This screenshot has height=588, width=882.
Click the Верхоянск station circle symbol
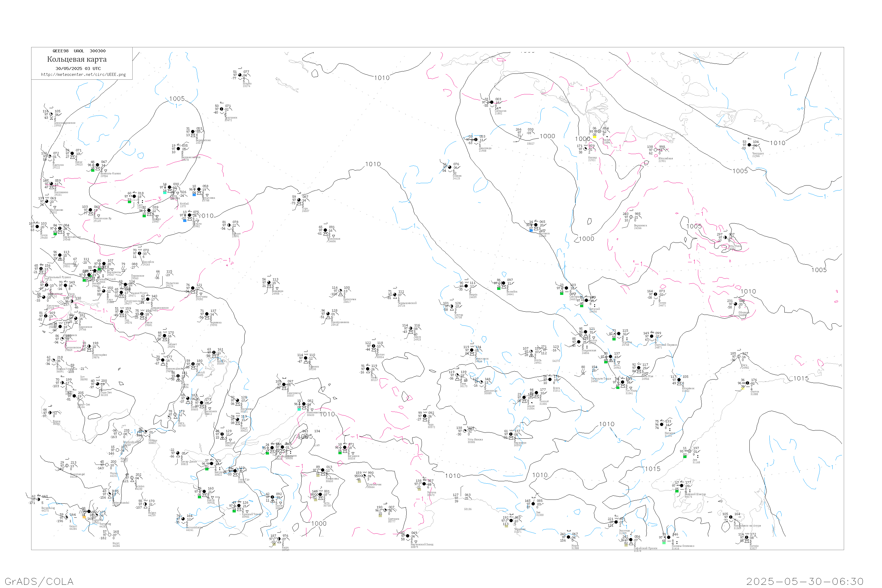point(631,217)
